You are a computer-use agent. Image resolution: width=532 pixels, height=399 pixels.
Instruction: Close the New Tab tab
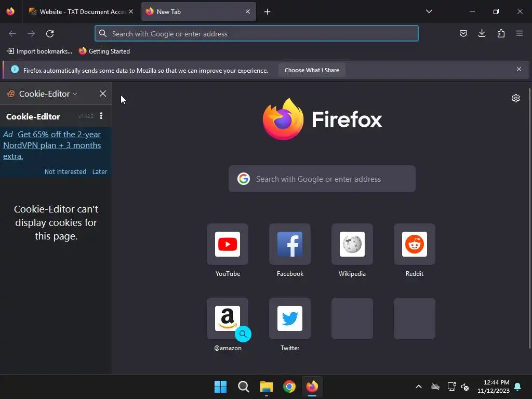click(248, 11)
